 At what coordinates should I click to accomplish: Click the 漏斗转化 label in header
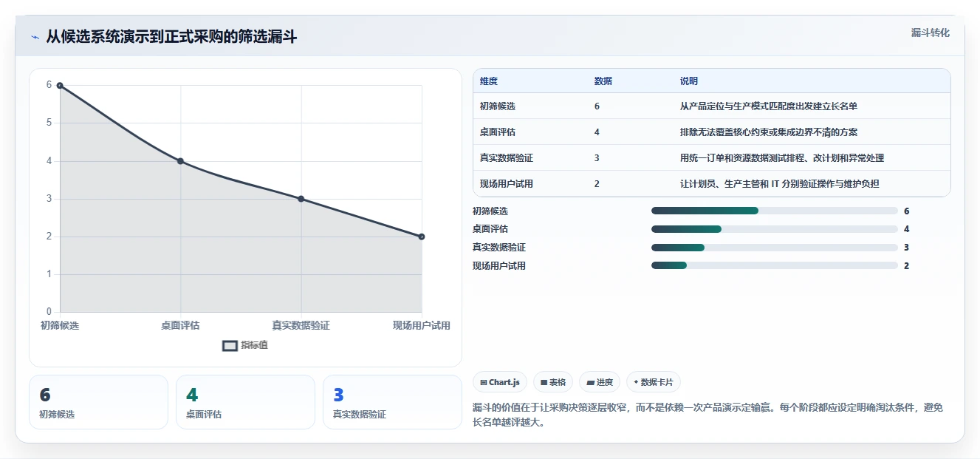tap(930, 33)
